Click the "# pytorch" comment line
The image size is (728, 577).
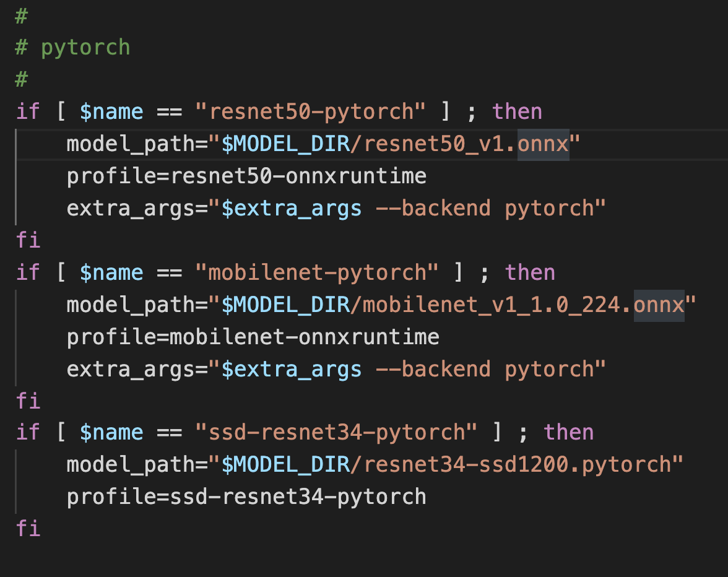coord(72,46)
